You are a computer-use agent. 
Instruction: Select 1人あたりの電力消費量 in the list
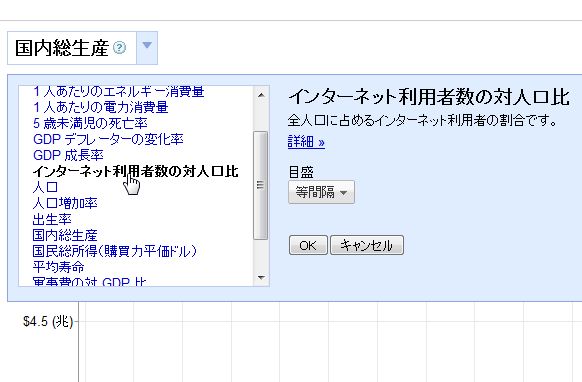101,107
